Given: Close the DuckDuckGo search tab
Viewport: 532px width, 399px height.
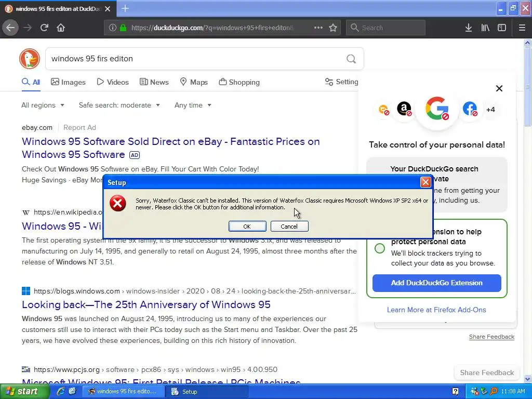Looking at the screenshot, I should 108,9.
